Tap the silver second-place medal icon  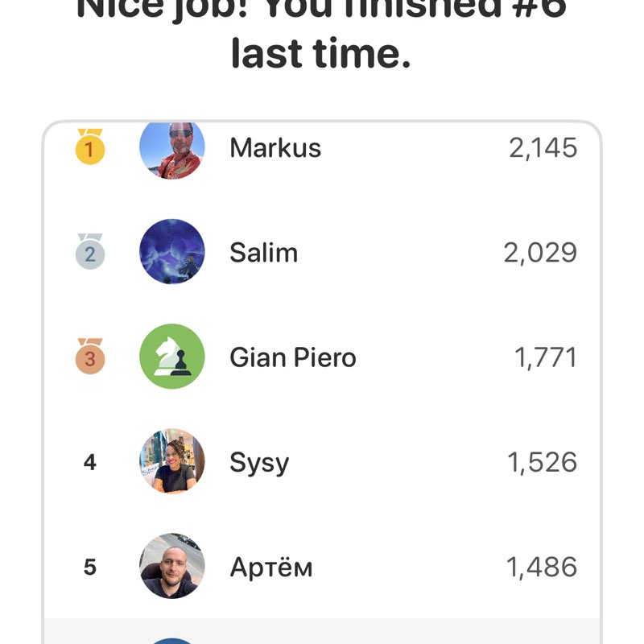90,253
